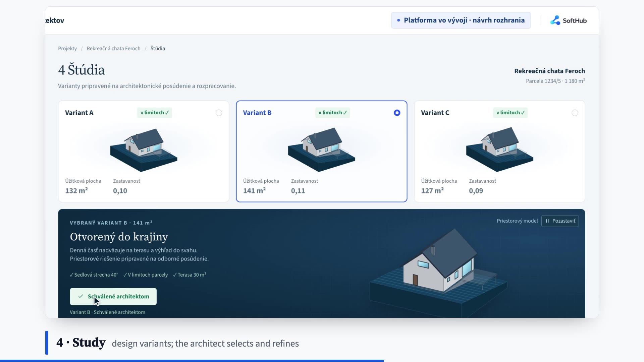Click the Schválené architektom button
The width and height of the screenshot is (644, 362).
click(x=113, y=297)
